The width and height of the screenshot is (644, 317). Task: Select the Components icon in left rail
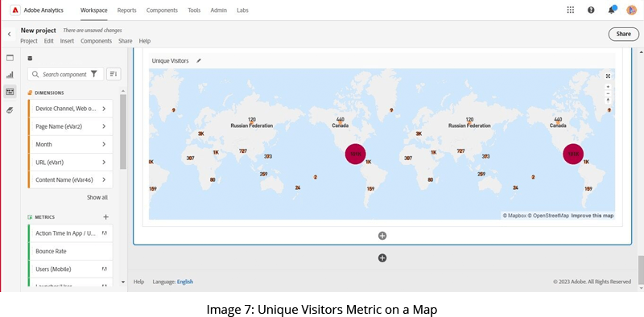coord(10,92)
